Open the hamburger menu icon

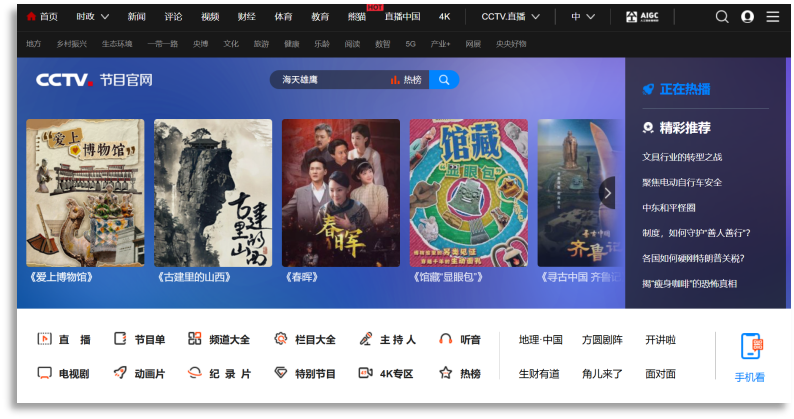pyautogui.click(x=773, y=17)
